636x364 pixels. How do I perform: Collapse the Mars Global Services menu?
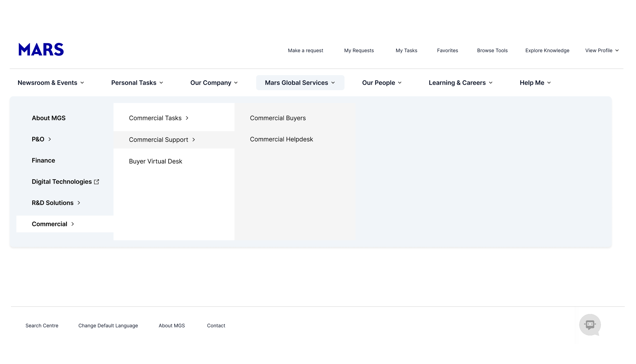click(300, 83)
